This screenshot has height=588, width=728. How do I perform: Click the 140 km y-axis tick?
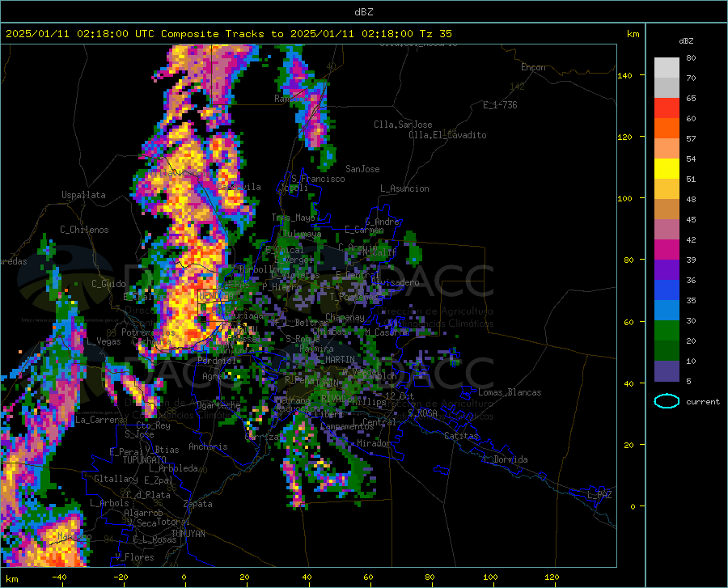point(624,75)
